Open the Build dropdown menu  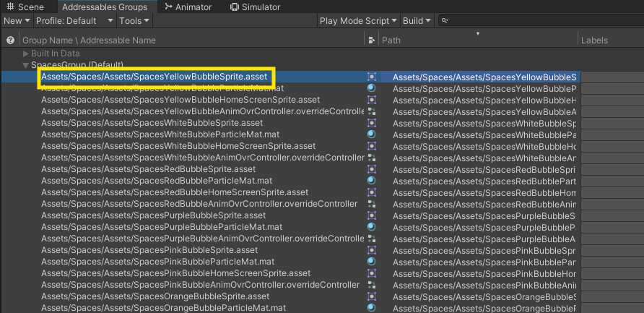tap(417, 21)
